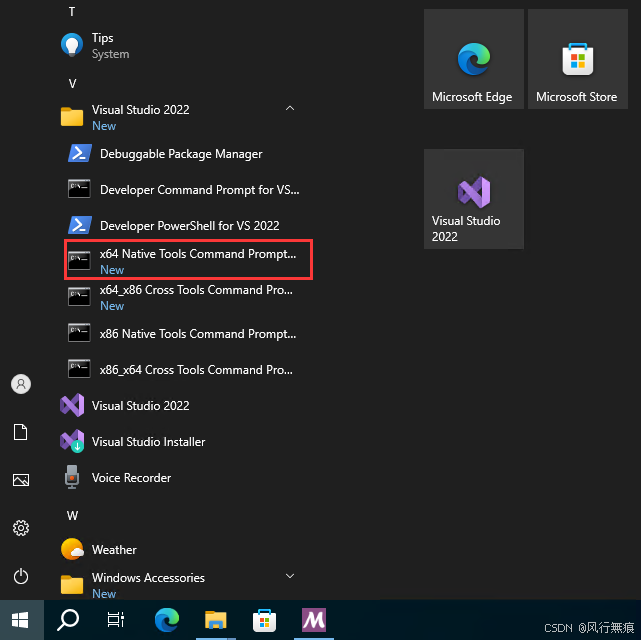
Task: Jump to letter T section header
Action: pos(72,12)
